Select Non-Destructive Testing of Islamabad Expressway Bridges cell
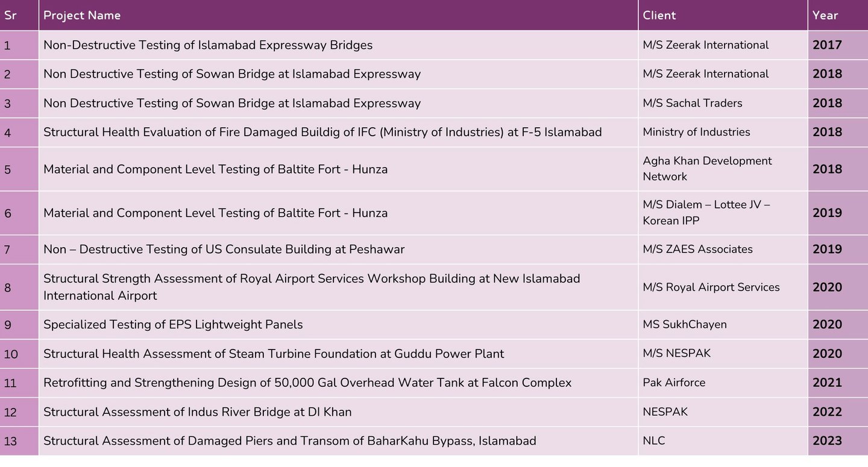 tap(338, 45)
